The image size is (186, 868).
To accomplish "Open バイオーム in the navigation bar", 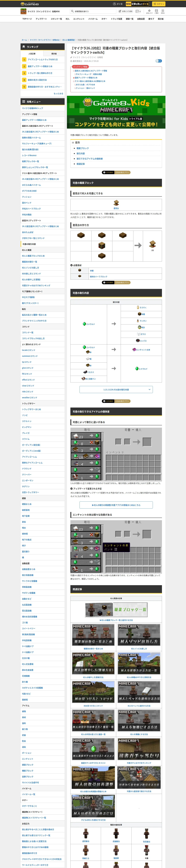I will [93, 19].
